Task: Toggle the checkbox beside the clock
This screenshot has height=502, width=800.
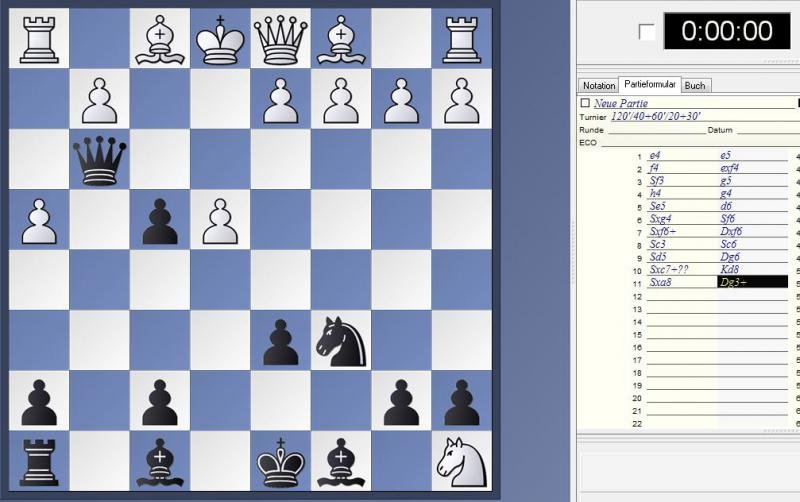Action: 647,32
